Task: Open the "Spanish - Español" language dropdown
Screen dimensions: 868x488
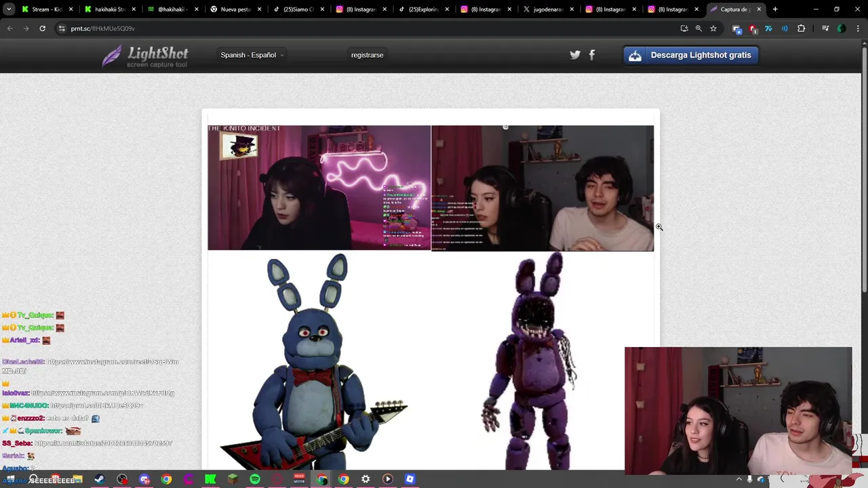Action: pyautogui.click(x=252, y=55)
